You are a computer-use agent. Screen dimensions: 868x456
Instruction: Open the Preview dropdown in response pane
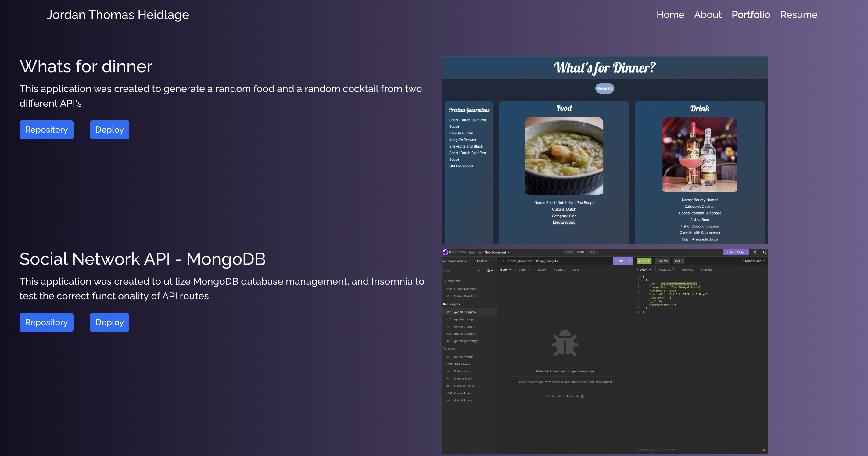(644, 270)
